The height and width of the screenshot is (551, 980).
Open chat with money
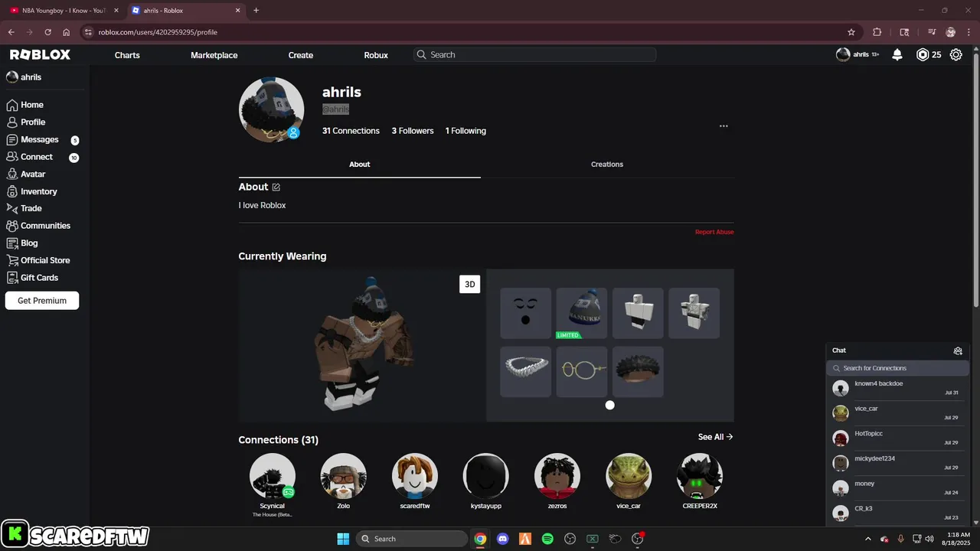point(897,488)
